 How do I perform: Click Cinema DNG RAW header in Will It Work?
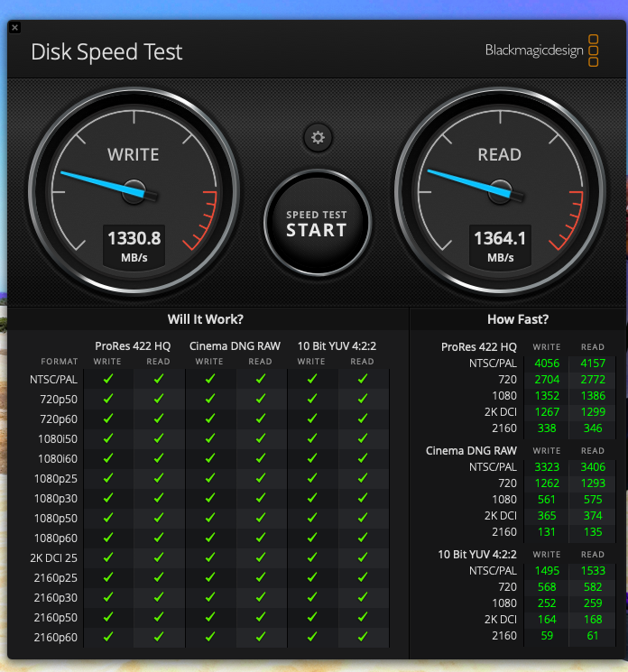[x=235, y=345]
